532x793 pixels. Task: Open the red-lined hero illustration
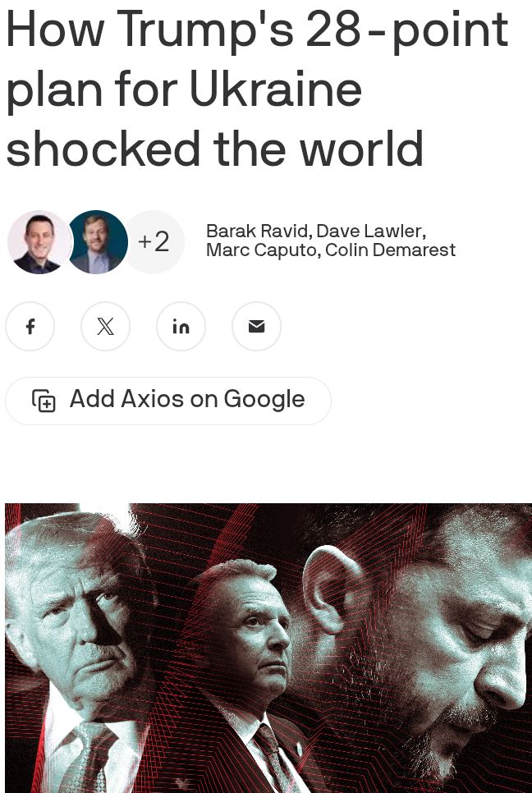coord(268,648)
